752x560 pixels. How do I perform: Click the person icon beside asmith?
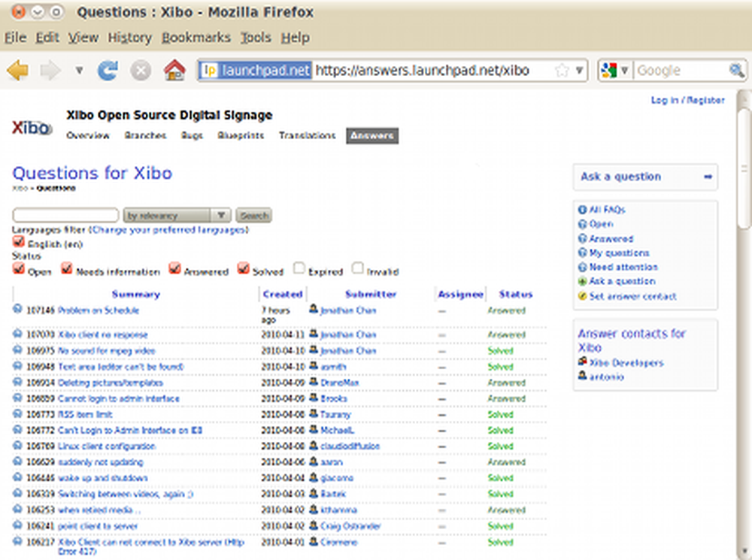click(314, 366)
